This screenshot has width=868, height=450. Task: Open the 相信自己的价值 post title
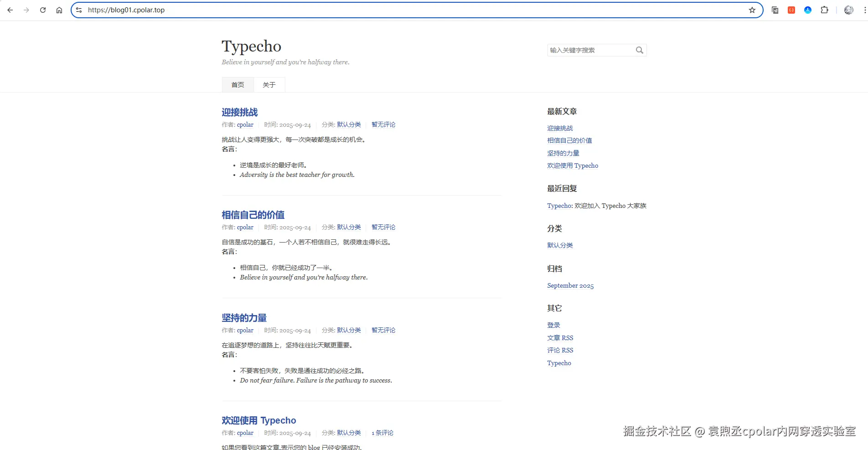click(x=253, y=215)
